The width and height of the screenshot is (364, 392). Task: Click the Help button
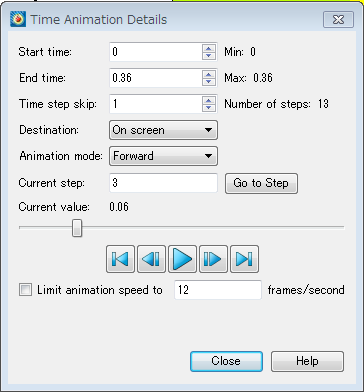(307, 361)
